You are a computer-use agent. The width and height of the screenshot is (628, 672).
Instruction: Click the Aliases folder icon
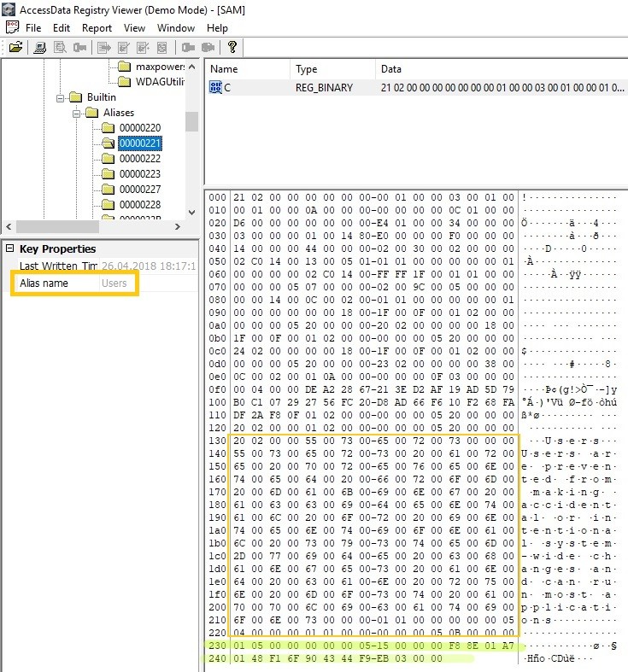coord(91,113)
